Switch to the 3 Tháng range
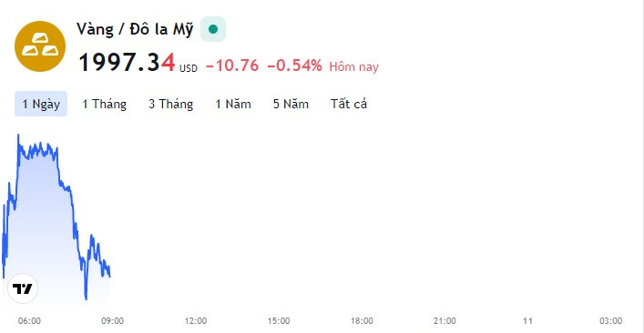The width and height of the screenshot is (644, 333). pyautogui.click(x=171, y=104)
